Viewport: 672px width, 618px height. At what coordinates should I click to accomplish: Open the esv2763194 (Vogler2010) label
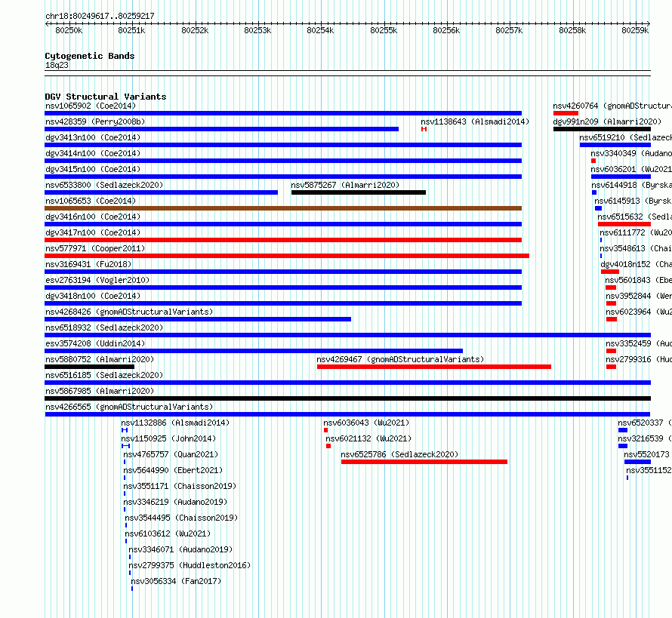coord(97,280)
